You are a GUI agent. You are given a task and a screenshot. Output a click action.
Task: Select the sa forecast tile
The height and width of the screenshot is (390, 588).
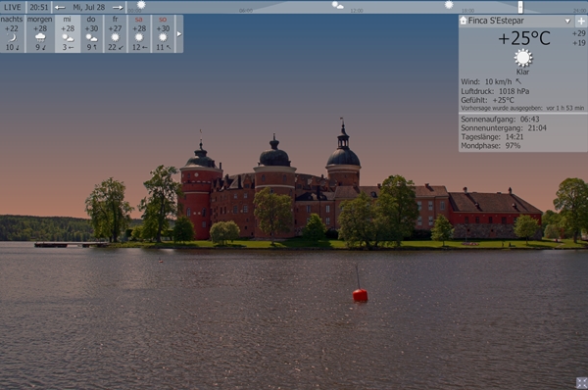click(139, 33)
